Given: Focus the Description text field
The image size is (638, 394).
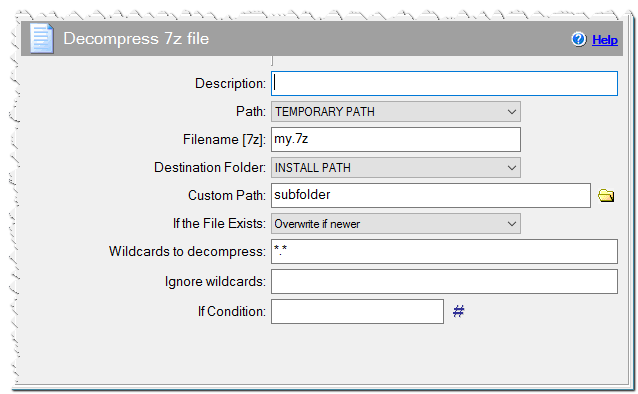Looking at the screenshot, I should (444, 83).
